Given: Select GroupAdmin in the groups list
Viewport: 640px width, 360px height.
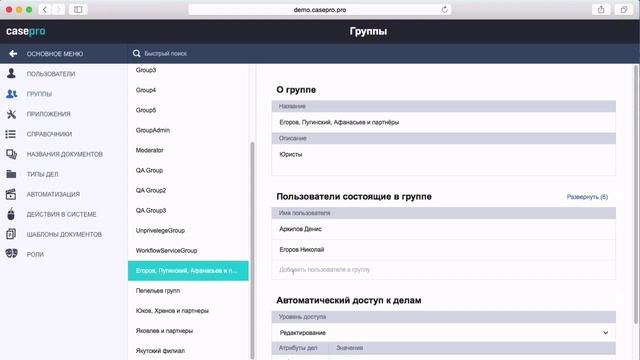Looking at the screenshot, I should pyautogui.click(x=188, y=130).
